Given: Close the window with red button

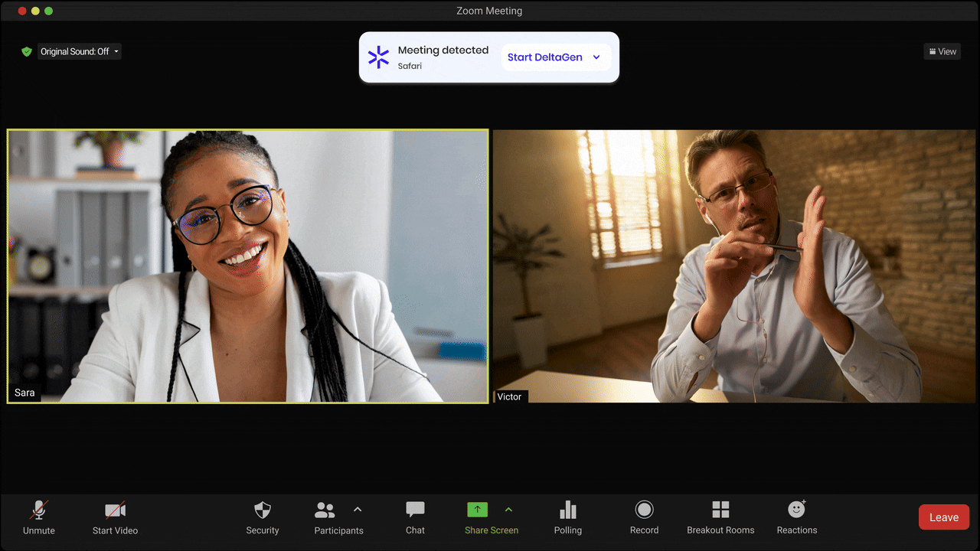Looking at the screenshot, I should (x=22, y=11).
